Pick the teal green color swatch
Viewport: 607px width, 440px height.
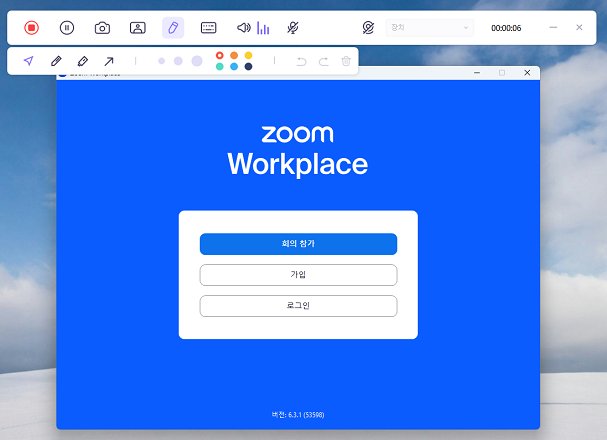click(x=219, y=67)
